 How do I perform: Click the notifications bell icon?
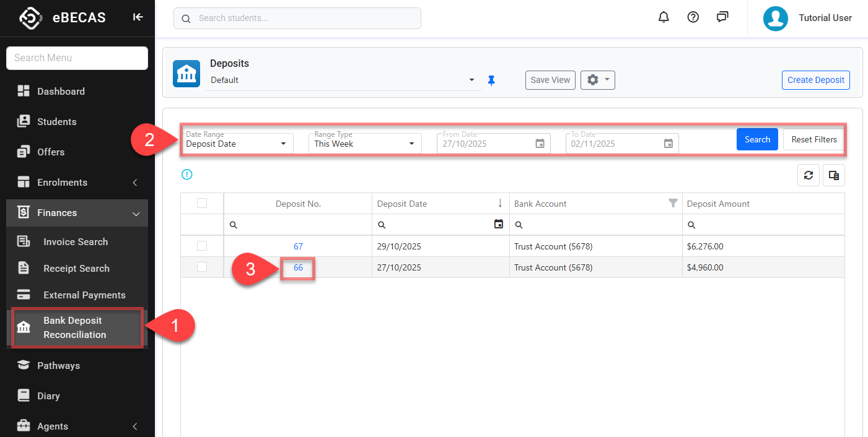(x=664, y=17)
